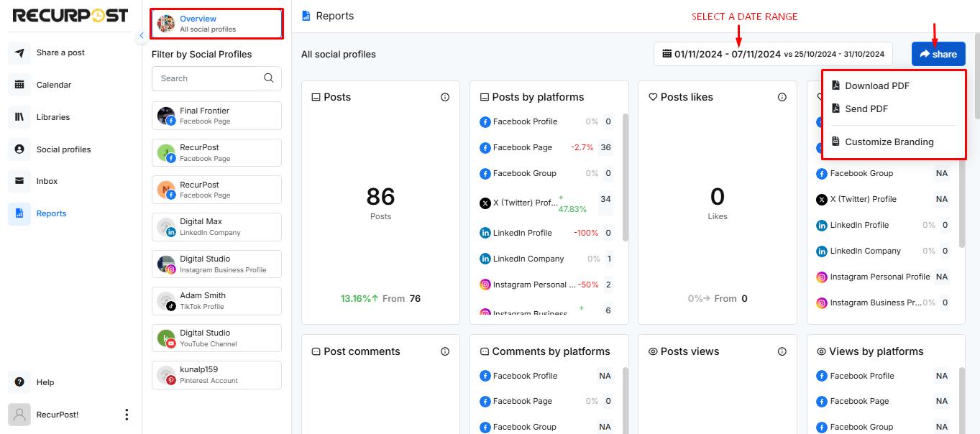The width and height of the screenshot is (980, 434).
Task: Click the Customize Branding document icon
Action: tap(835, 142)
